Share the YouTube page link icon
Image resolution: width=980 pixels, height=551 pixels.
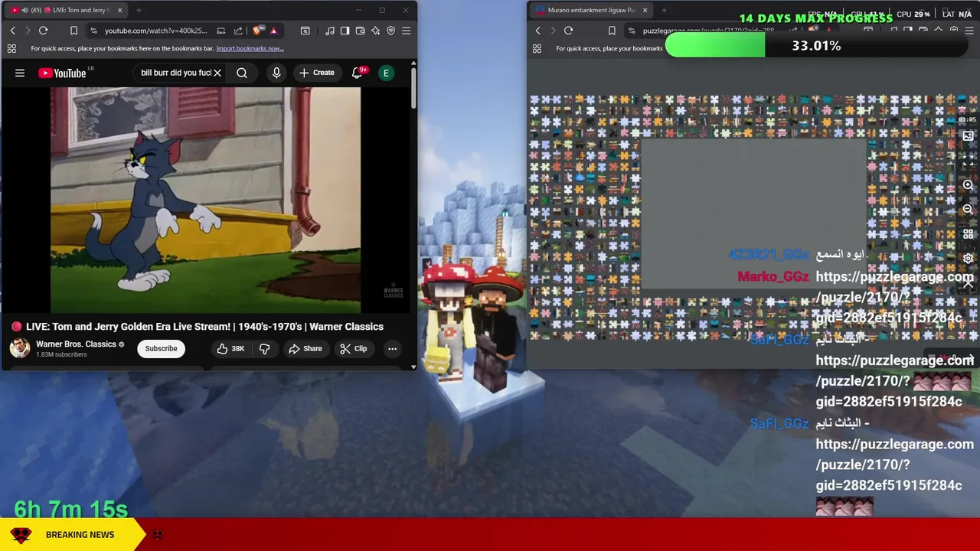(x=238, y=31)
